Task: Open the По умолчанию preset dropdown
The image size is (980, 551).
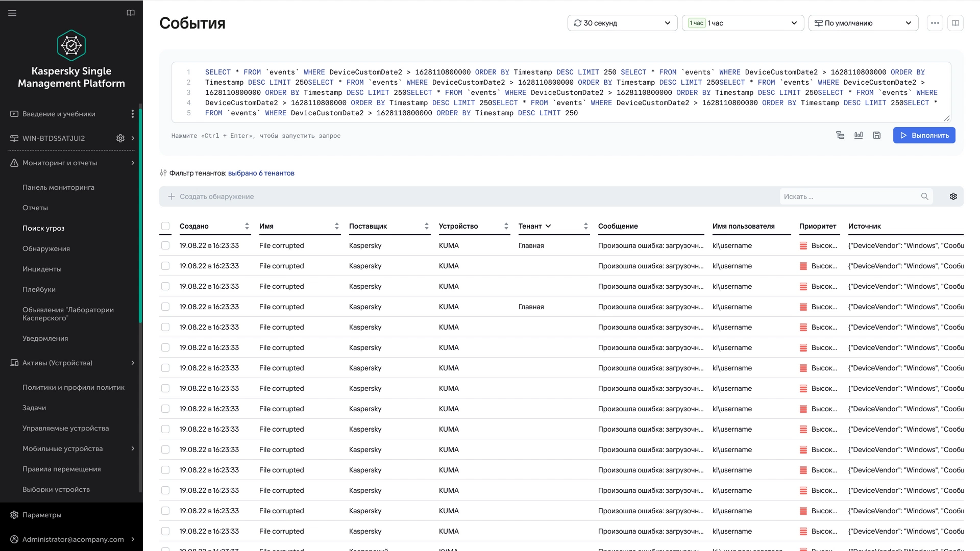Action: pyautogui.click(x=864, y=23)
